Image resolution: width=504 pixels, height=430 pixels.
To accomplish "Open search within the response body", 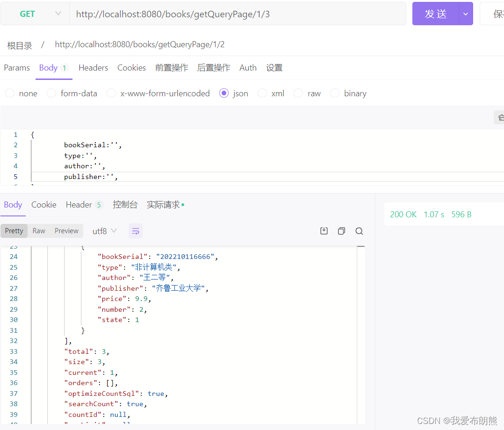I will pos(359,230).
